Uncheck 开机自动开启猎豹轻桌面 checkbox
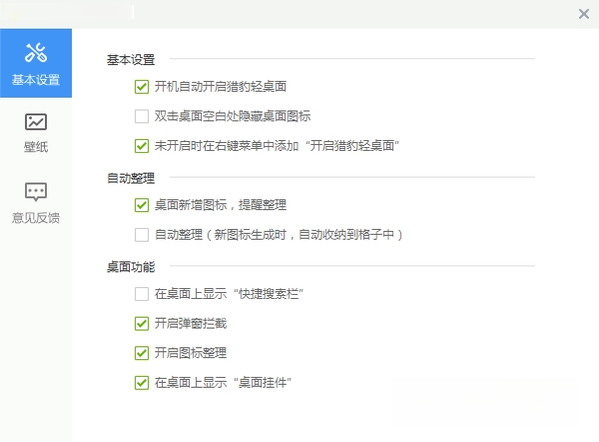 [x=142, y=87]
